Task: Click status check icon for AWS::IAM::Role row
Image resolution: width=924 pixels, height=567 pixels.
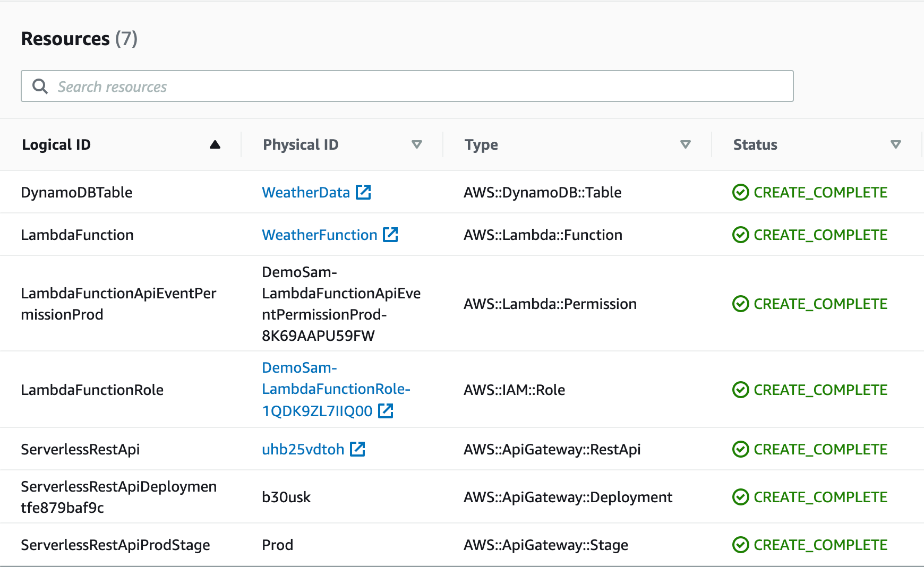Action: (740, 390)
